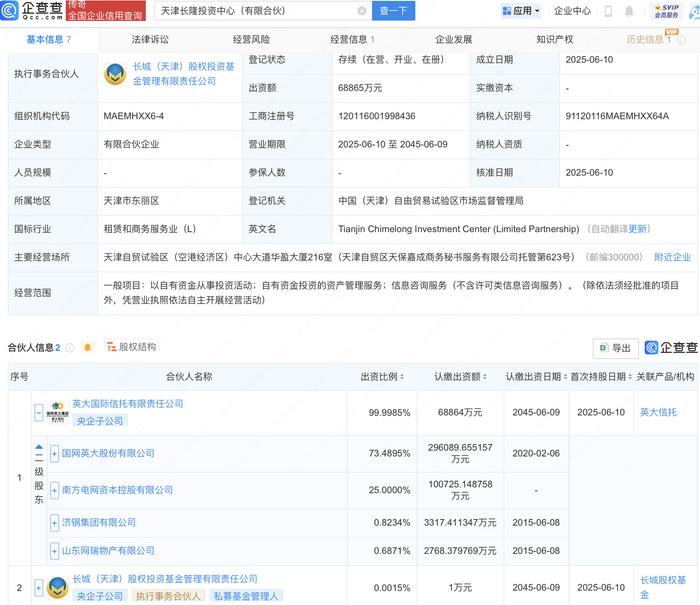Viewport: 700px width, 605px height.
Task: Select English name Tianjin Chimelong Investment Center
Action: click(x=458, y=229)
